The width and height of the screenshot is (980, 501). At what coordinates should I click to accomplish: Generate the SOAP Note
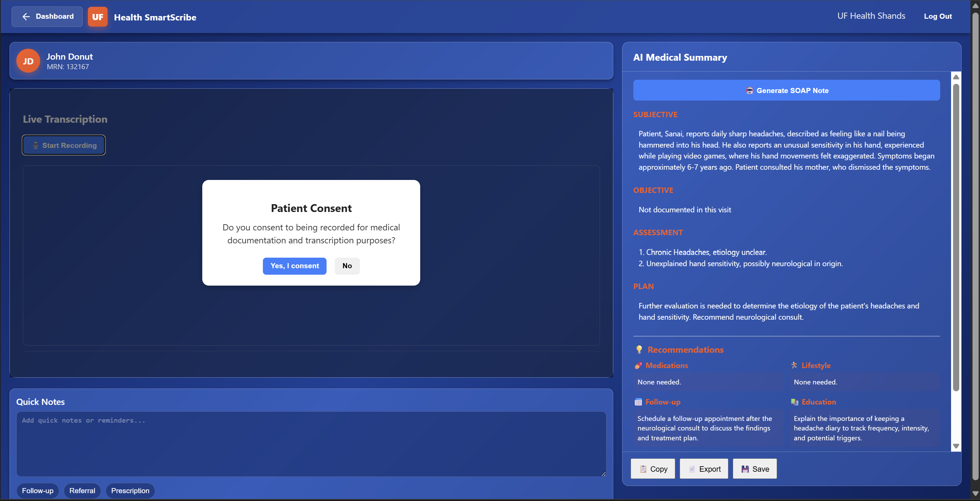coord(786,90)
